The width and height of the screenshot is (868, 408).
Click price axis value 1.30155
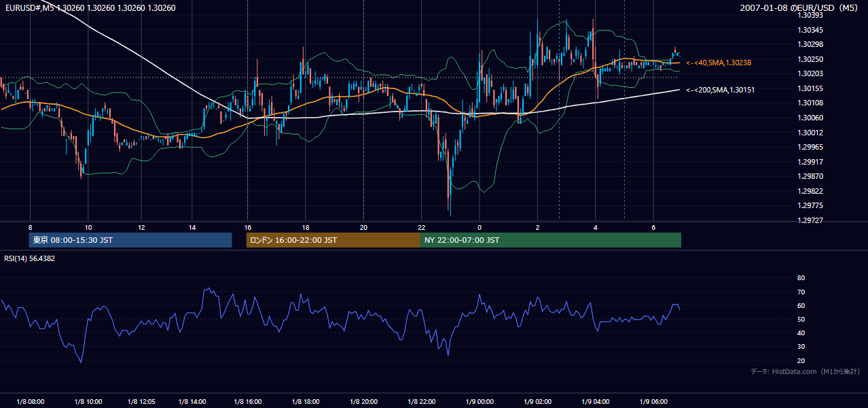click(810, 88)
